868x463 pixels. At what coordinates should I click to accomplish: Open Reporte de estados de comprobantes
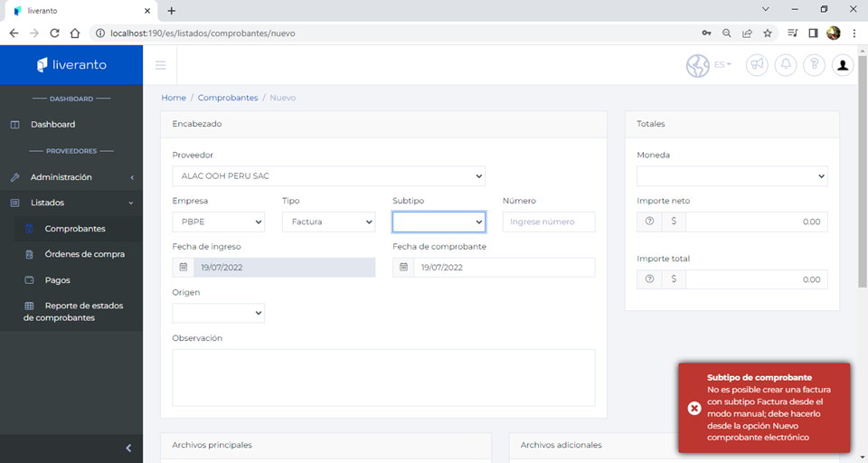(x=73, y=312)
